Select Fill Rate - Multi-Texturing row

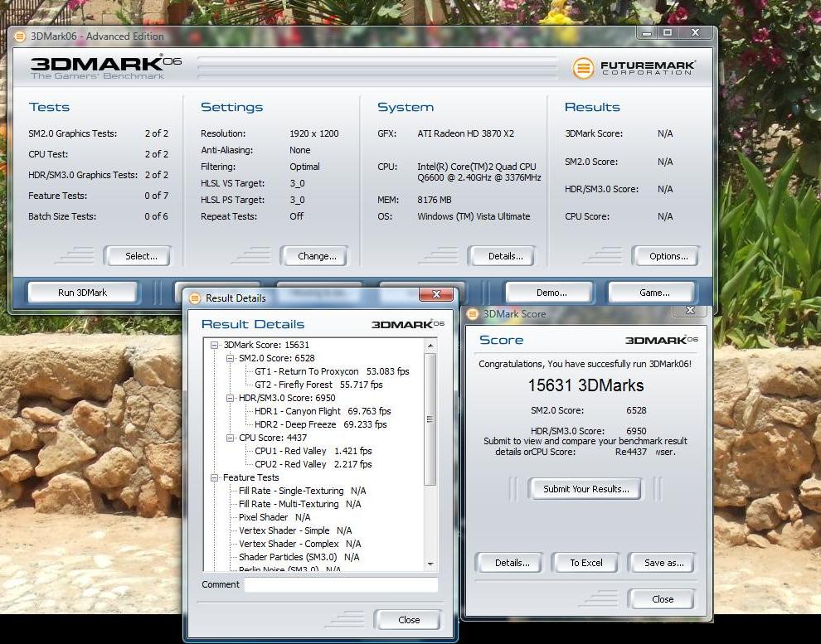[299, 504]
